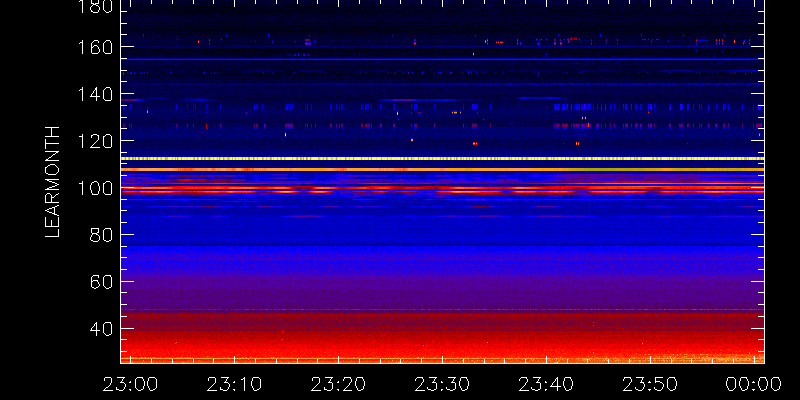This screenshot has width=800, height=400.
Task: Click the 100 frequency axis label
Action: [x=95, y=188]
